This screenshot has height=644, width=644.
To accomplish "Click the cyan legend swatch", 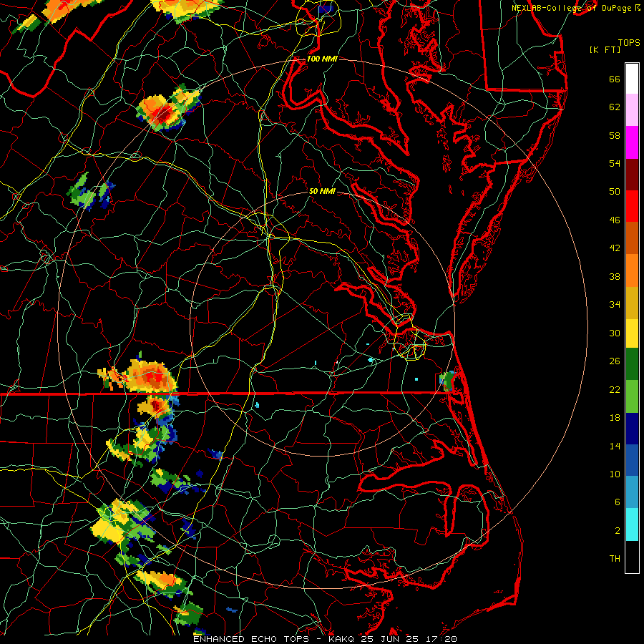I will coord(632,524).
